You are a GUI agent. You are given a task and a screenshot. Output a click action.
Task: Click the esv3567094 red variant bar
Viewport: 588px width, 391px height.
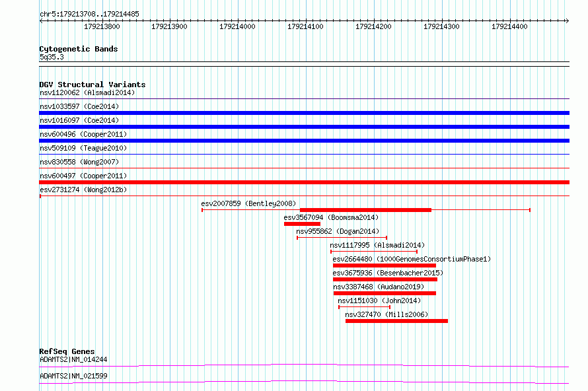point(302,224)
